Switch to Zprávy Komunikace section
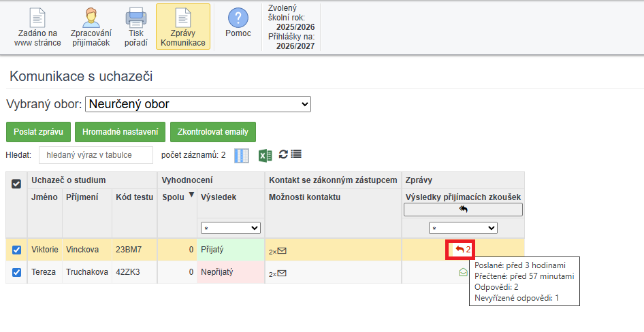Screen dimensions: 644x332 [x=182, y=27]
